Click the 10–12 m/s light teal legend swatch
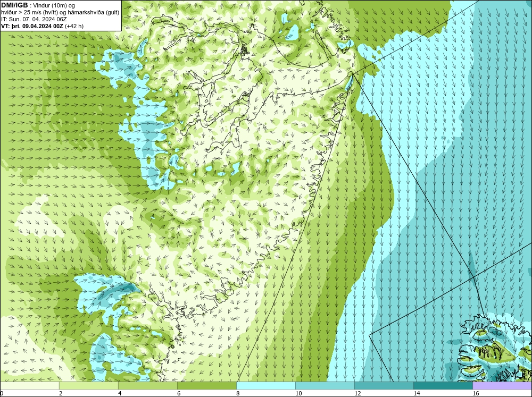Viewport: 532px width, 397px height. pos(325,385)
